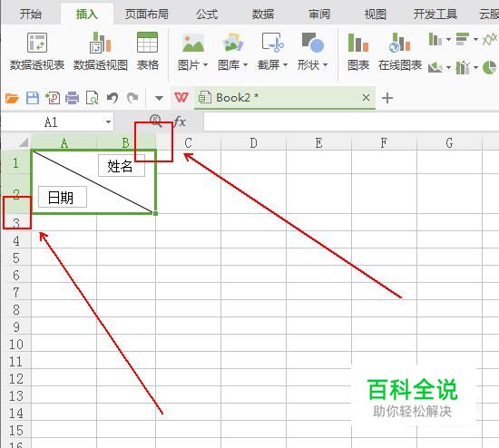Insert a 图片 picture
Screen dimensions: 499x448
[x=193, y=51]
